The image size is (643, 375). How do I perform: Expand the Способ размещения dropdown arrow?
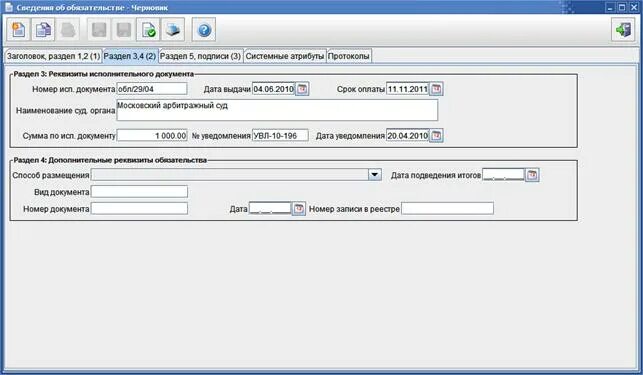click(x=374, y=175)
